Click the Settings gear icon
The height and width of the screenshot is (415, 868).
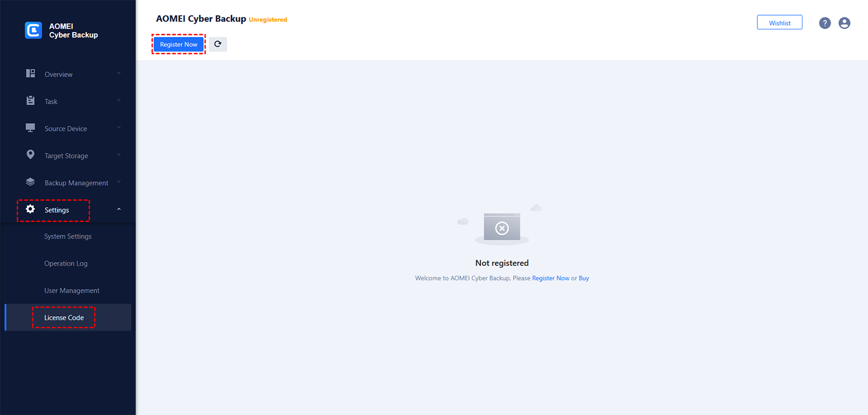coord(30,209)
